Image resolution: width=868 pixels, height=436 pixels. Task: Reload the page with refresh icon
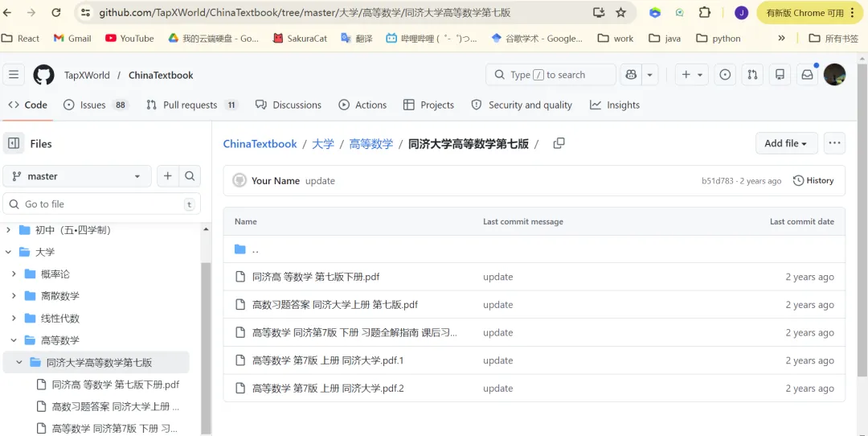click(56, 12)
